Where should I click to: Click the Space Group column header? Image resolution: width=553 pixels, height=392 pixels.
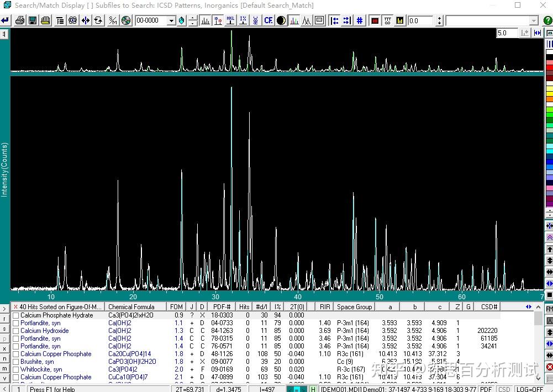(x=354, y=306)
